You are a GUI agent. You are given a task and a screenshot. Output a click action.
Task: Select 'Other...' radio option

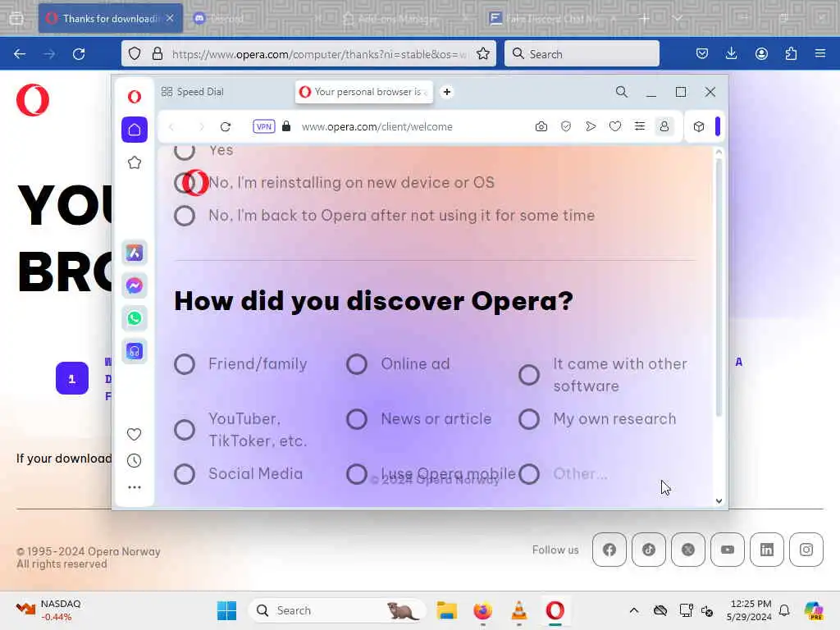pos(529,474)
